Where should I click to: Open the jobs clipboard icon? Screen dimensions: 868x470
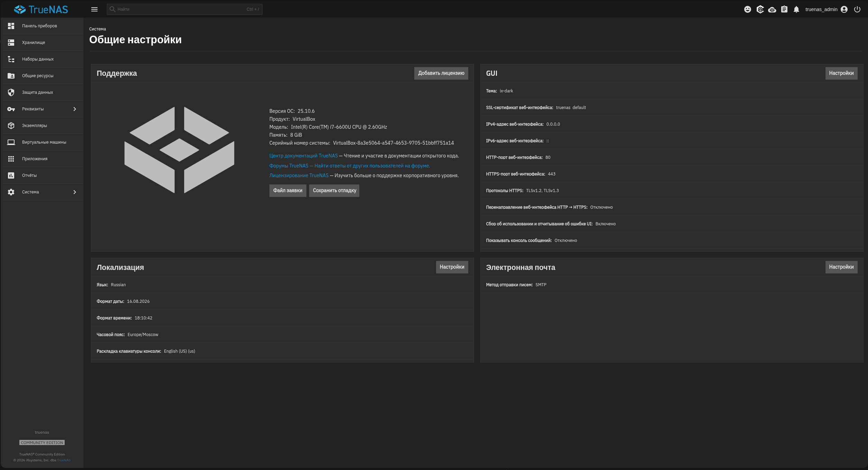[x=784, y=9]
